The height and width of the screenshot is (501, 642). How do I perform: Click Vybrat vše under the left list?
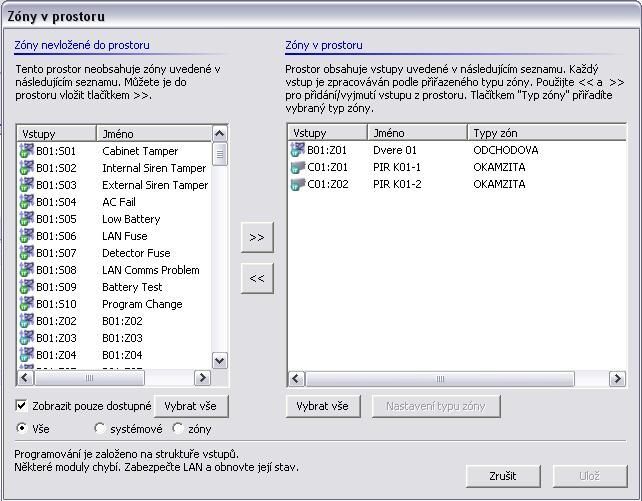coord(191,406)
